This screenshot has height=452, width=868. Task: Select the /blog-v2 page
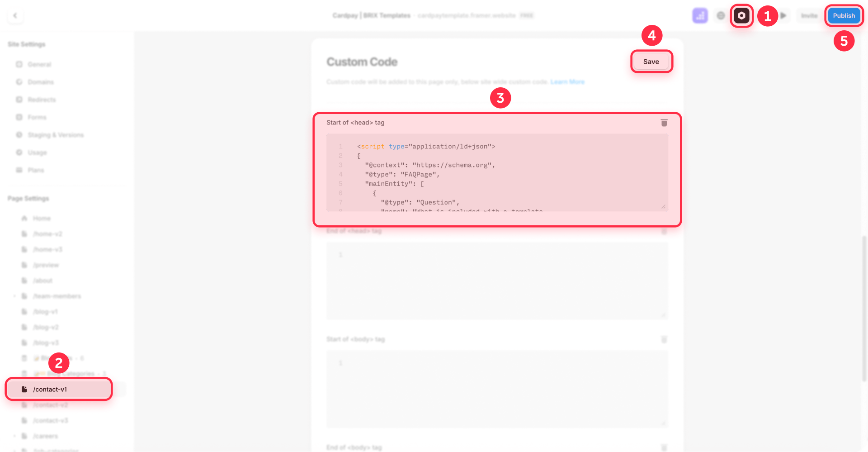(x=46, y=327)
